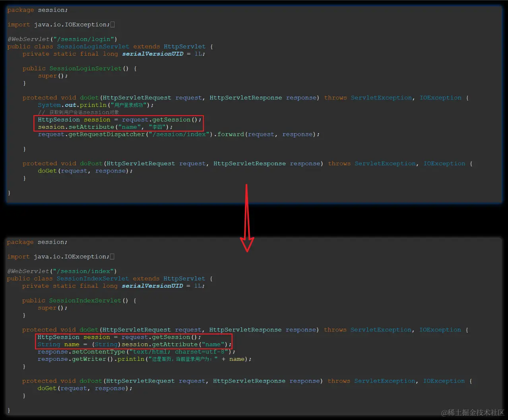The image size is (508, 420).
Task: Click the line 'public class SessionLoginServlet extends HttpServlet'
Action: click(110, 46)
